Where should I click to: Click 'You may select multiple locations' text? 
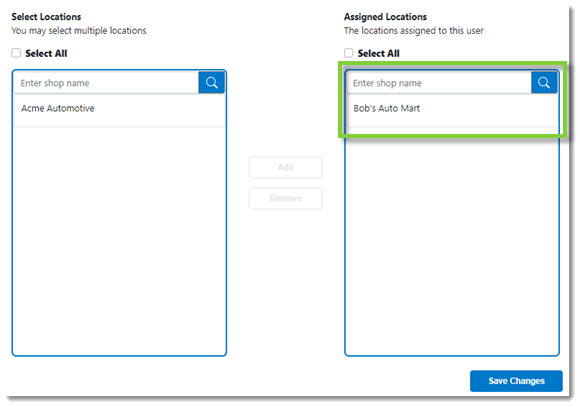click(x=79, y=31)
